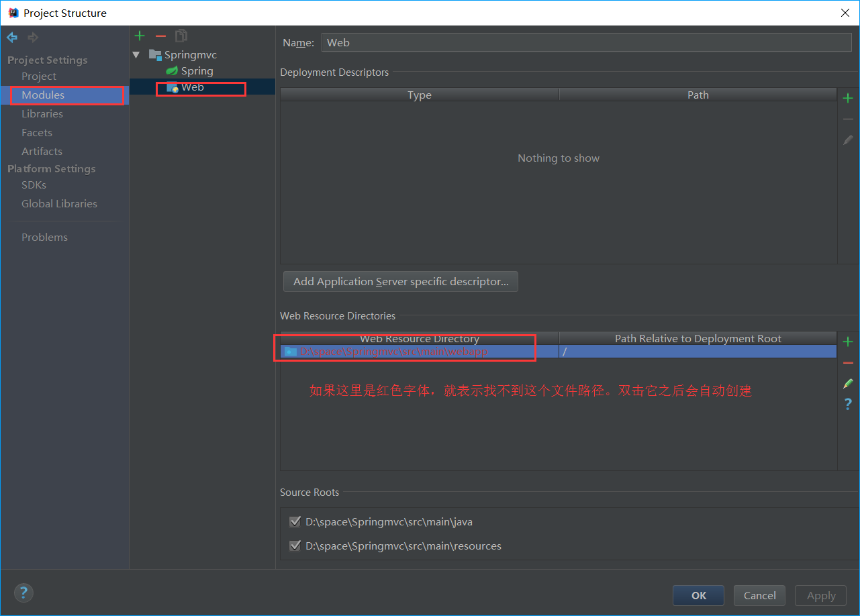Screen dimensions: 860x616
Task: Click the red remove module minus icon
Action: tap(160, 36)
